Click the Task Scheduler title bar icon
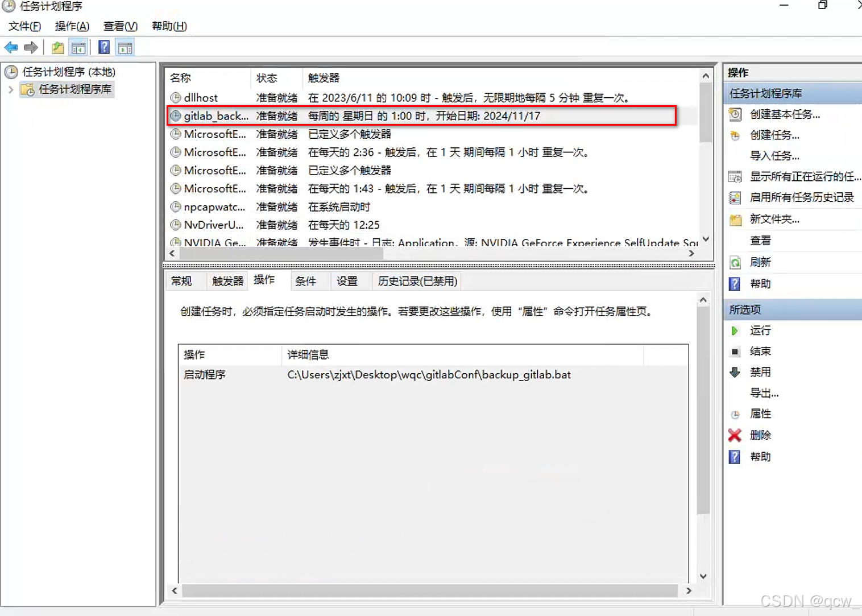 coord(9,6)
